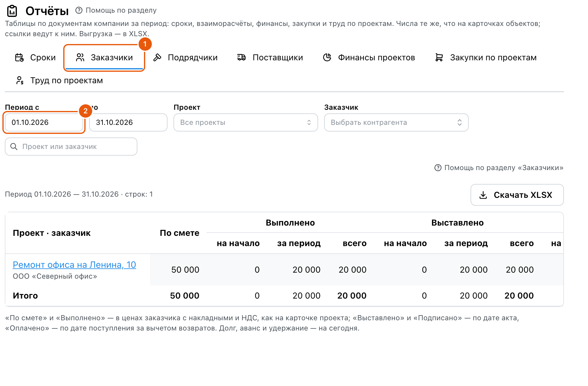Viewport: 588px width, 386px height.
Task: Select the Финансы проектов tab
Action: click(369, 57)
